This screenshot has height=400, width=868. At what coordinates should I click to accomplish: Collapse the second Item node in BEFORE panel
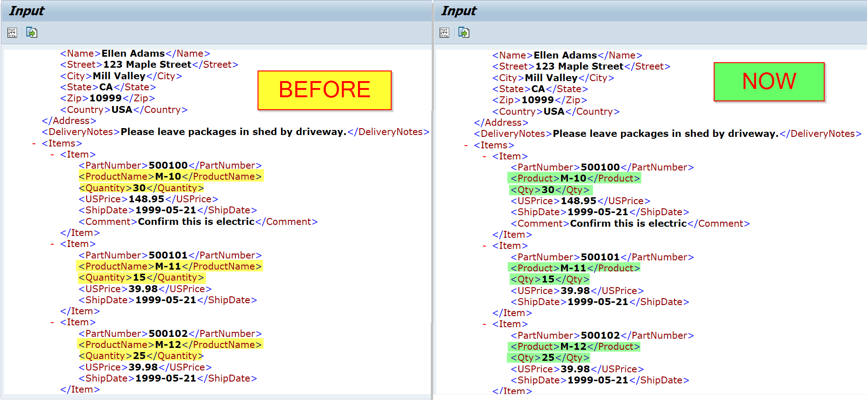point(53,244)
